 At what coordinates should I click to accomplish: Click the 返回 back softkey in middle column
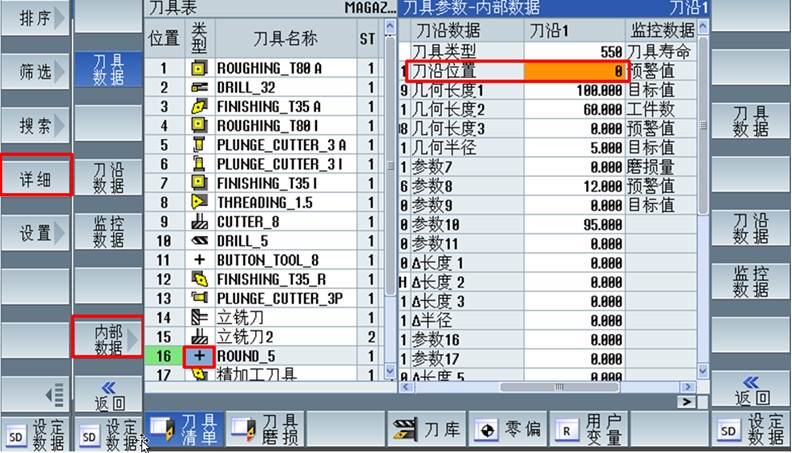pos(108,394)
